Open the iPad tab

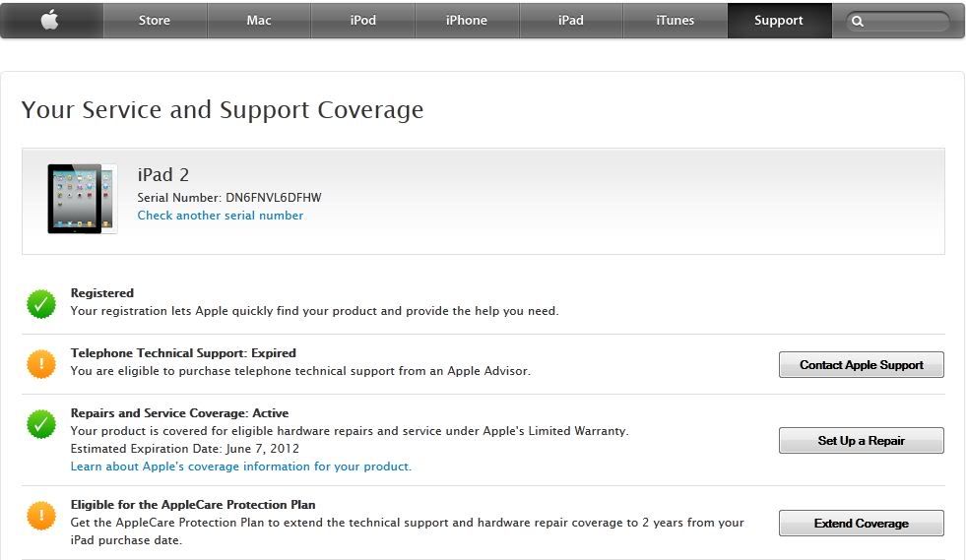pos(571,21)
